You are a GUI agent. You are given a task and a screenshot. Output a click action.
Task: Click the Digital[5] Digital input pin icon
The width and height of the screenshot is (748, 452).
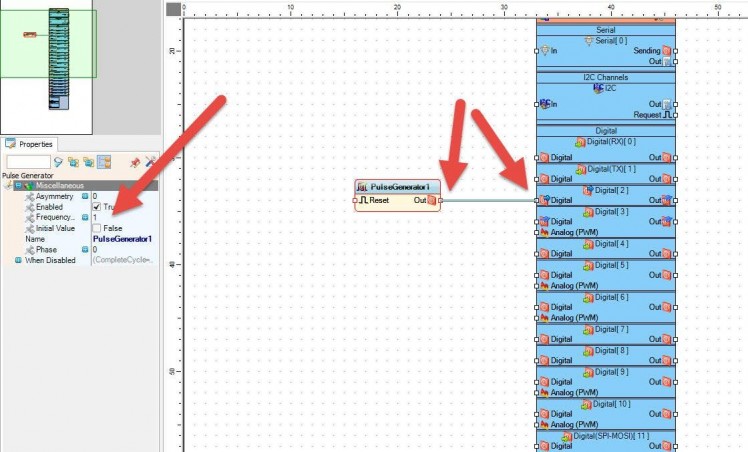[544, 275]
